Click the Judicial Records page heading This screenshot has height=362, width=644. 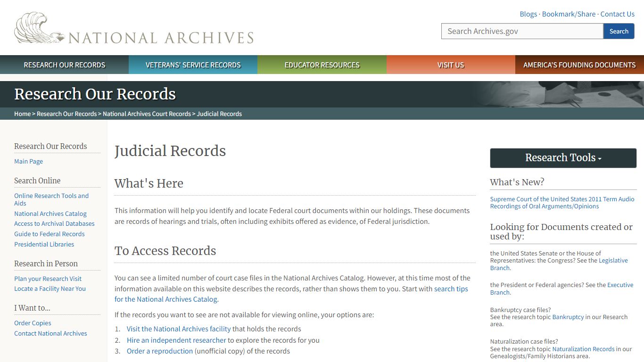(x=170, y=151)
